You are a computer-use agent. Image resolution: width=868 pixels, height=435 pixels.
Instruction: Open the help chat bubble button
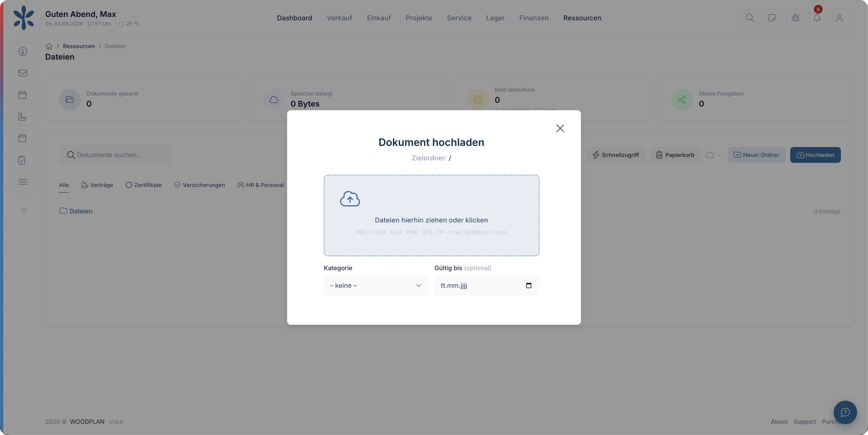[x=845, y=412]
